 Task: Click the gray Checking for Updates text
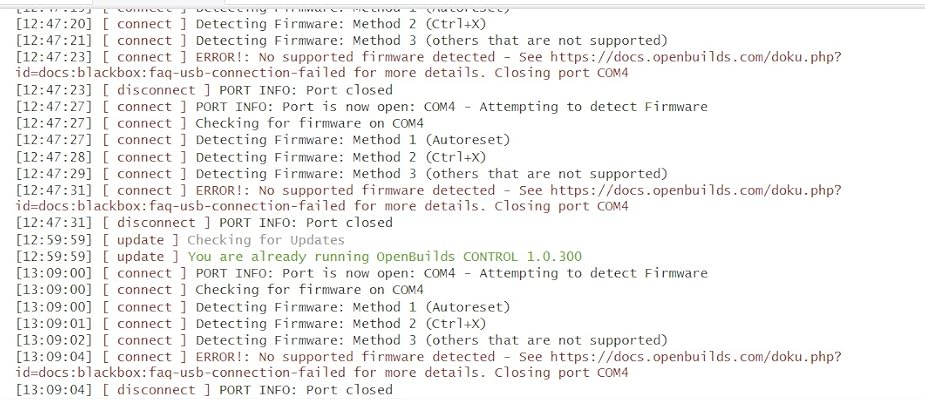[265, 240]
